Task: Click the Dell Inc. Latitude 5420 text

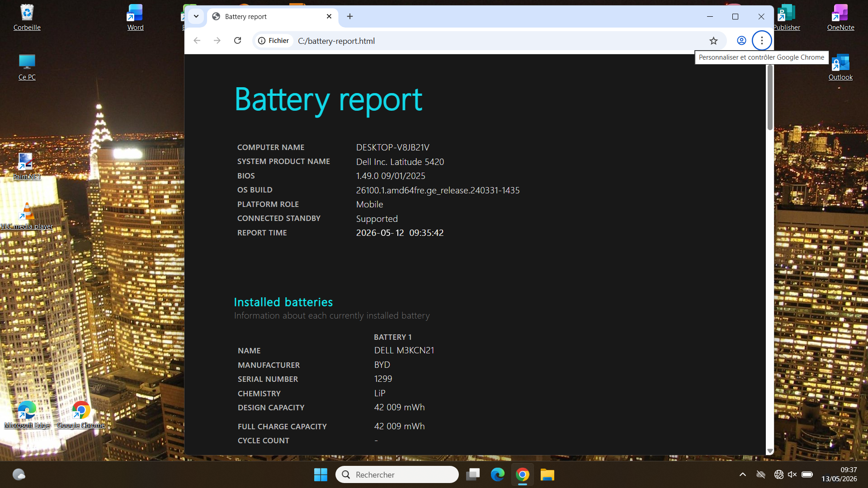Action: pyautogui.click(x=400, y=162)
